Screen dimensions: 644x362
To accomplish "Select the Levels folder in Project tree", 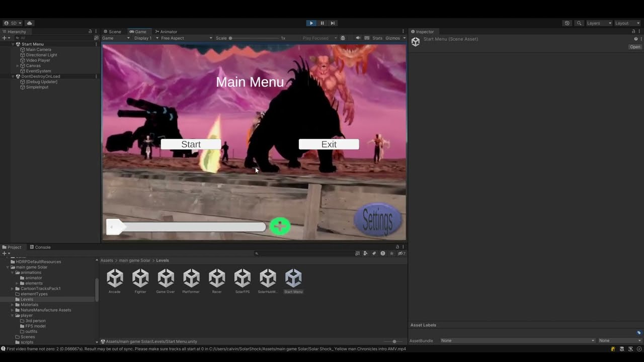I will pyautogui.click(x=27, y=299).
